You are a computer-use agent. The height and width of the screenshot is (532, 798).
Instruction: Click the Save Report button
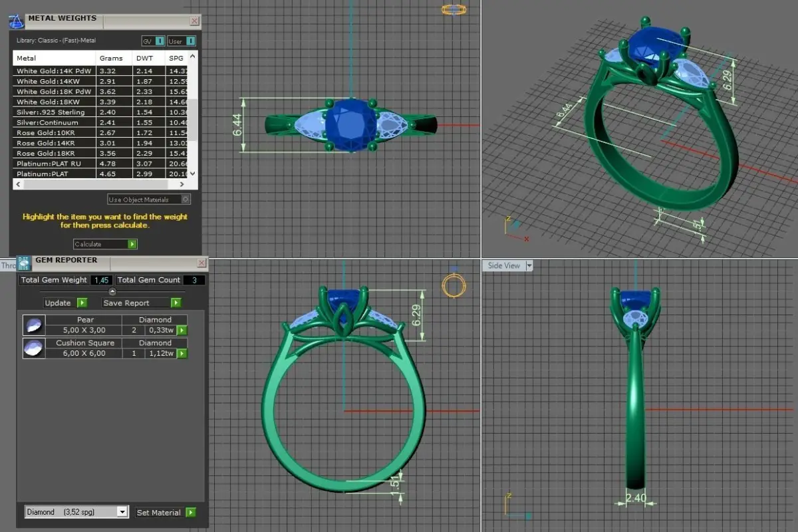tap(142, 303)
